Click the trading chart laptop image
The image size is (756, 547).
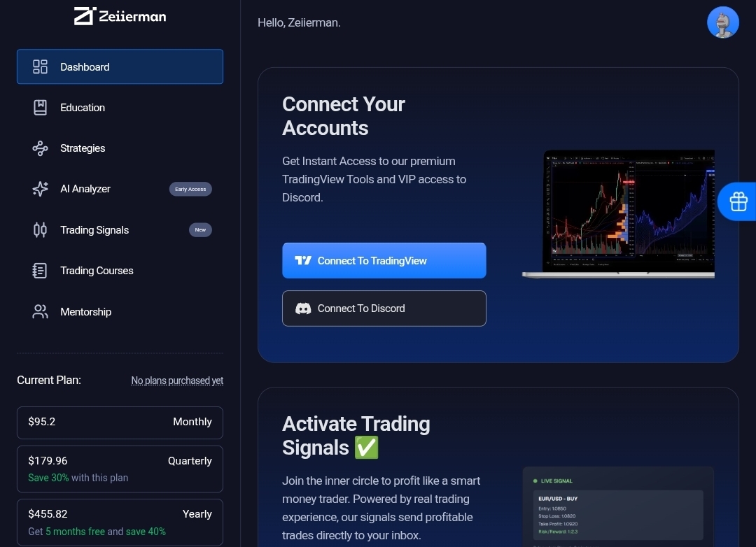[x=619, y=213]
